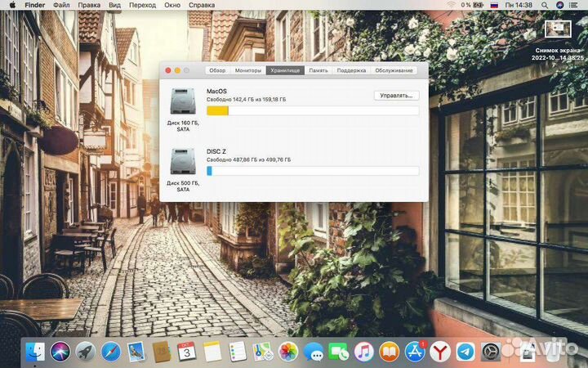
Task: Open Finder from the dock
Action: pyautogui.click(x=35, y=352)
